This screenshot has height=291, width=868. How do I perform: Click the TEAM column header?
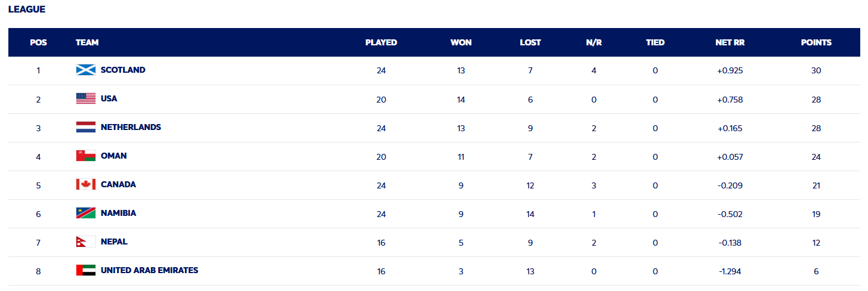[87, 42]
